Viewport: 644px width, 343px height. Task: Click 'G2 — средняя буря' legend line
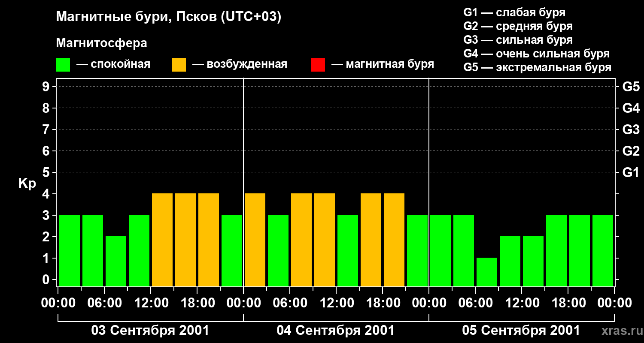click(x=518, y=26)
